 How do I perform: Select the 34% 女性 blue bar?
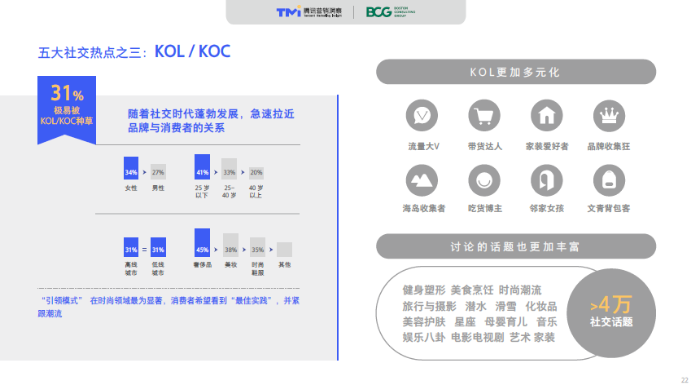[131, 168]
